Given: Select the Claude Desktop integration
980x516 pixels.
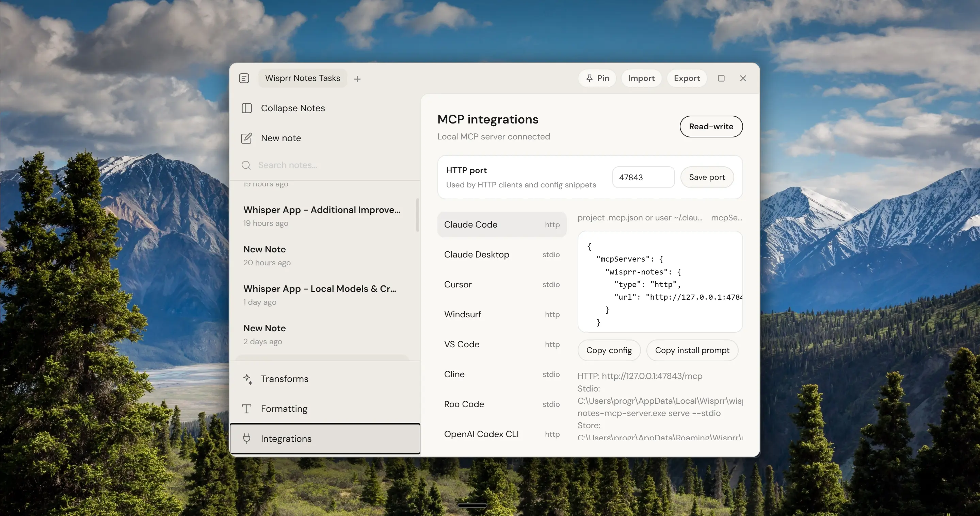Looking at the screenshot, I should [502, 254].
